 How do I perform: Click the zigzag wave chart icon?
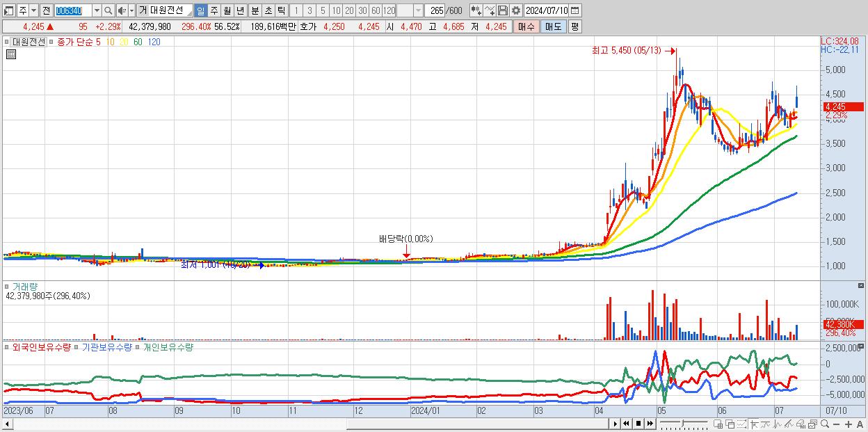pos(778,424)
